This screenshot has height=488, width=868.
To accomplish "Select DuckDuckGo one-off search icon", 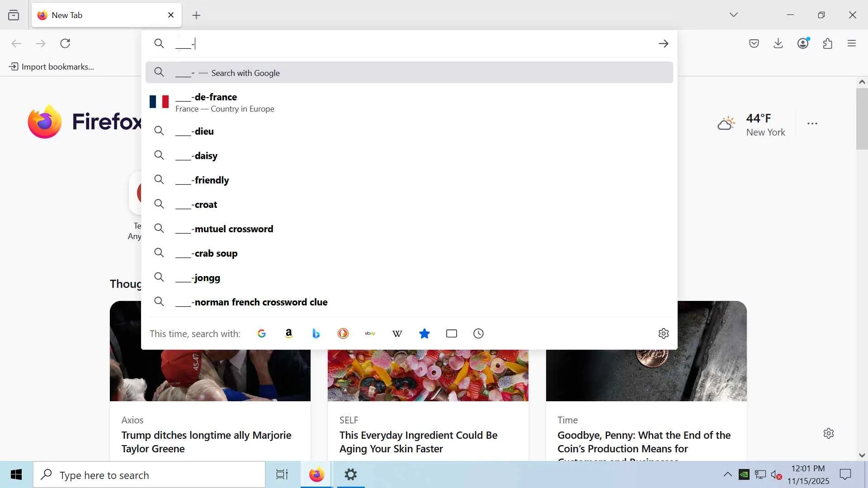I will (x=343, y=333).
